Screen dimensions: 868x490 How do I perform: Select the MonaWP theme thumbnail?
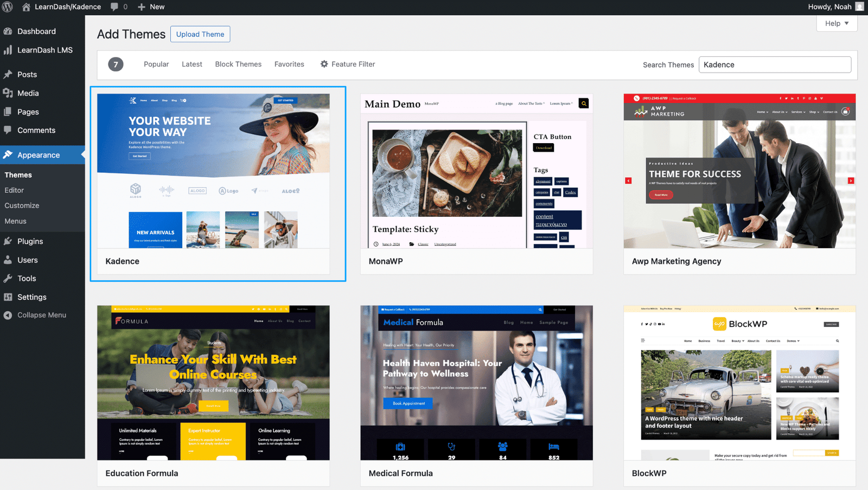476,171
